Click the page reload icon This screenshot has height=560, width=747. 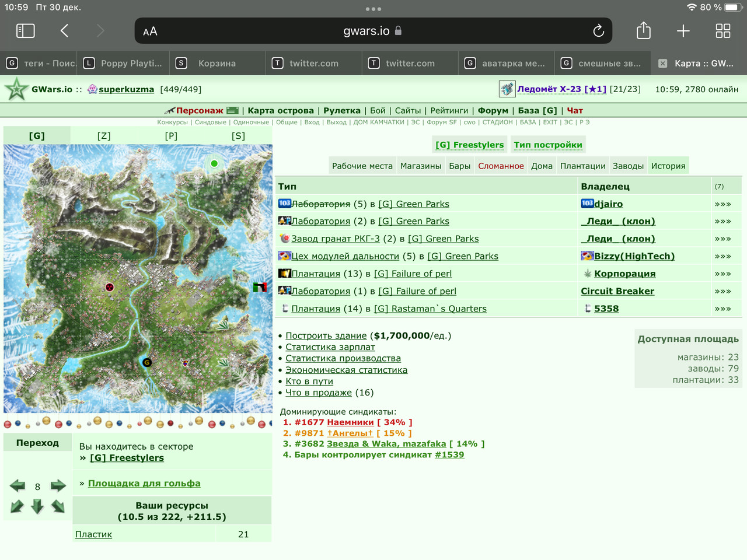tap(598, 31)
